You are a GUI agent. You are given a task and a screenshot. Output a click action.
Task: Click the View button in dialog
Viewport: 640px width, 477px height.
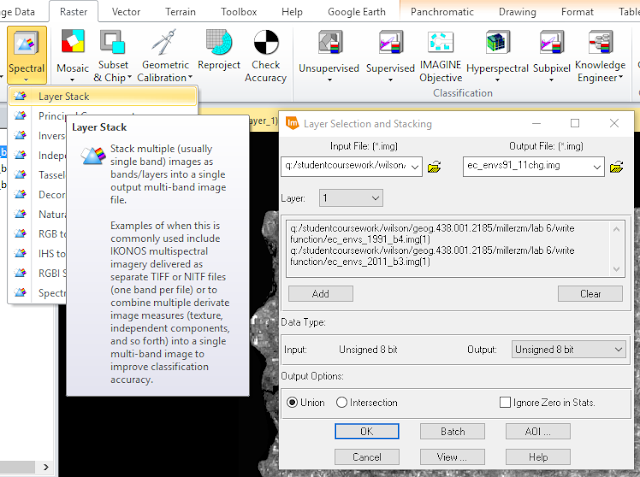pyautogui.click(x=452, y=457)
